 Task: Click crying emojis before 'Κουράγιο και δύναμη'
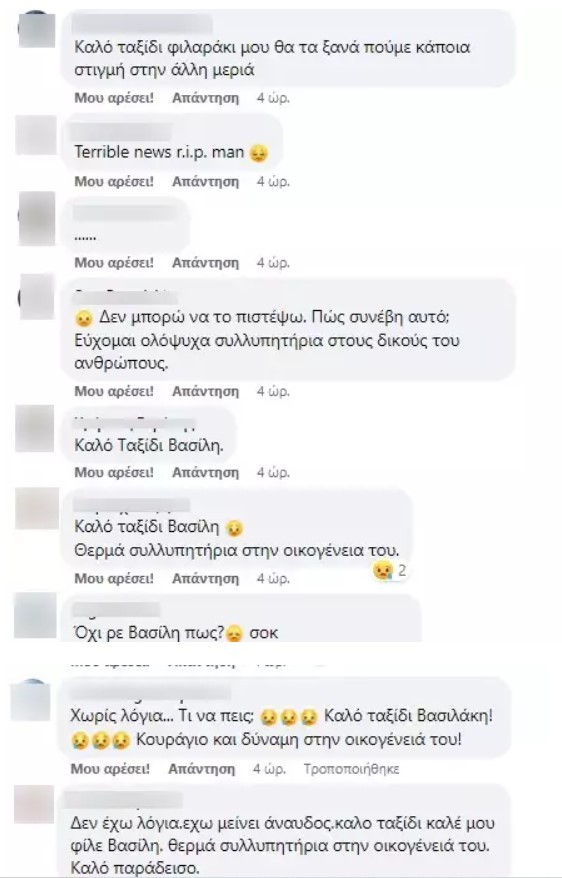tap(101, 740)
